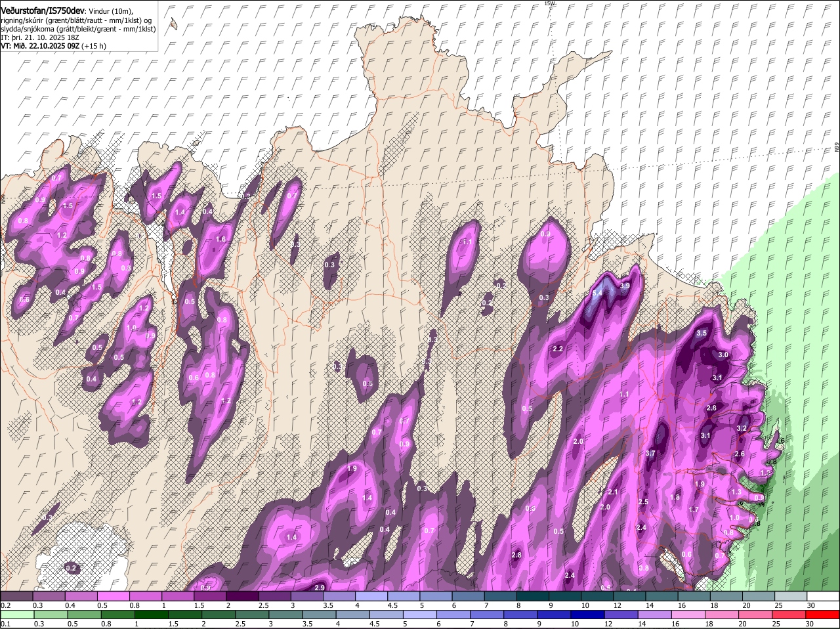Click the '4.5' label in rain legend
The height and width of the screenshot is (629, 840).
coord(374,624)
